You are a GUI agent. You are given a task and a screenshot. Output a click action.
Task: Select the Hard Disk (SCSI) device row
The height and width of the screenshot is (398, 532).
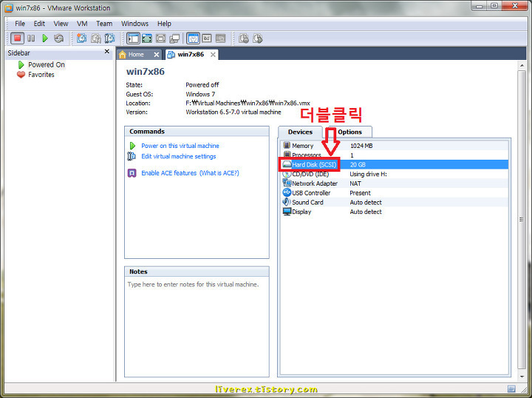[395, 164]
